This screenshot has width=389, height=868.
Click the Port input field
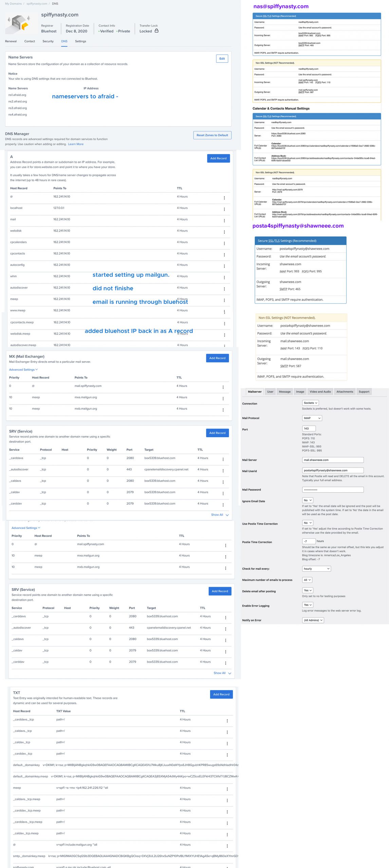point(309,429)
